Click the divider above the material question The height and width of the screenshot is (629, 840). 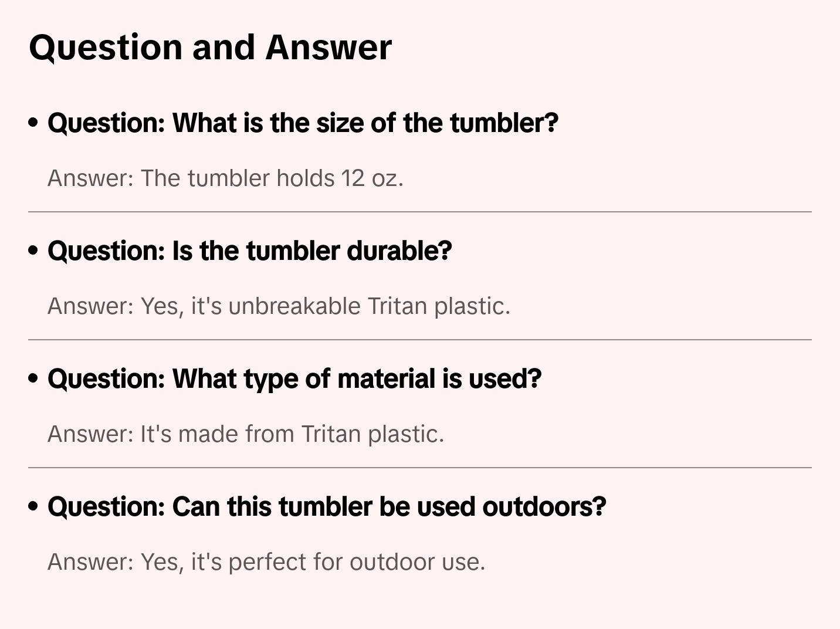point(420,340)
